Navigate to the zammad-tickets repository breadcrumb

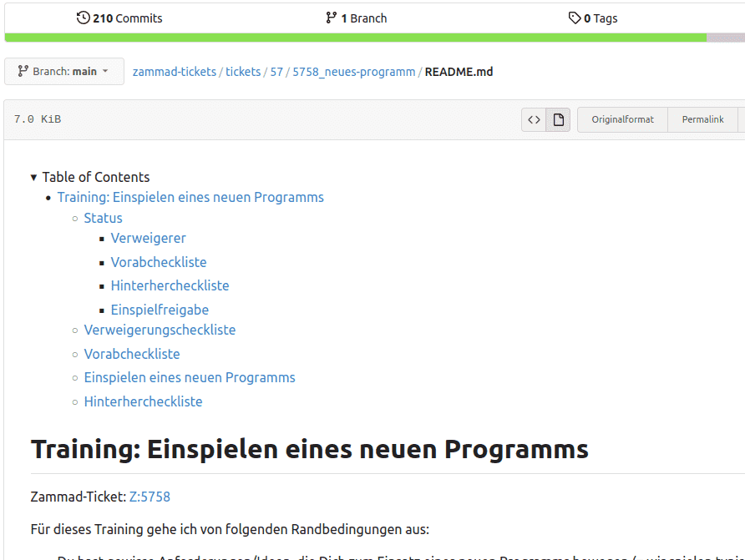coord(174,72)
